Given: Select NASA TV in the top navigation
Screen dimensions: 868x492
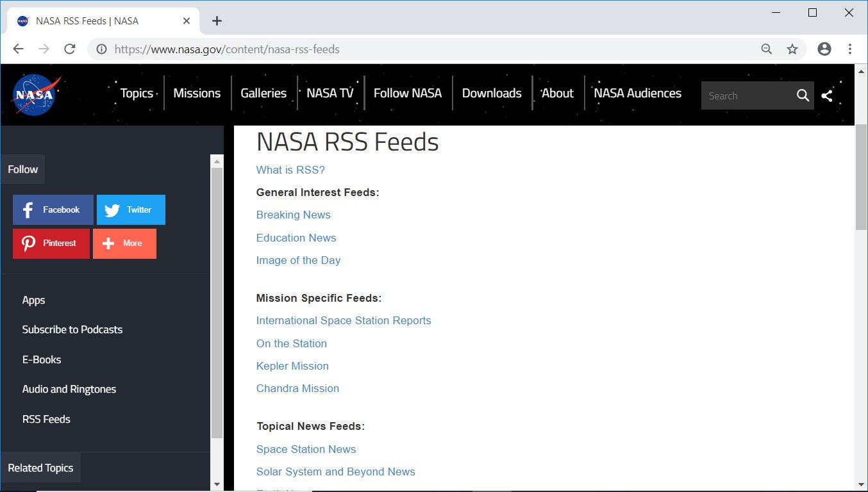Looking at the screenshot, I should (330, 94).
